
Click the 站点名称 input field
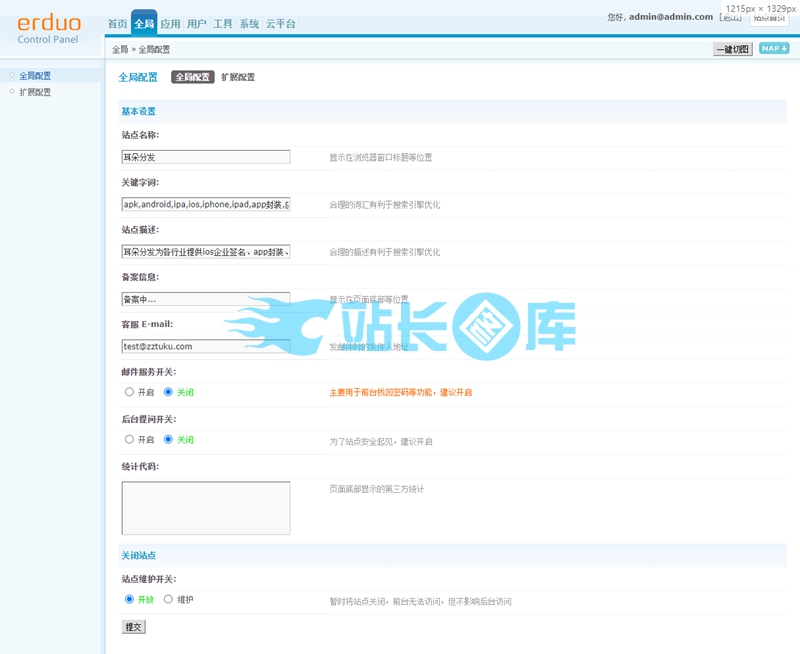(x=206, y=157)
